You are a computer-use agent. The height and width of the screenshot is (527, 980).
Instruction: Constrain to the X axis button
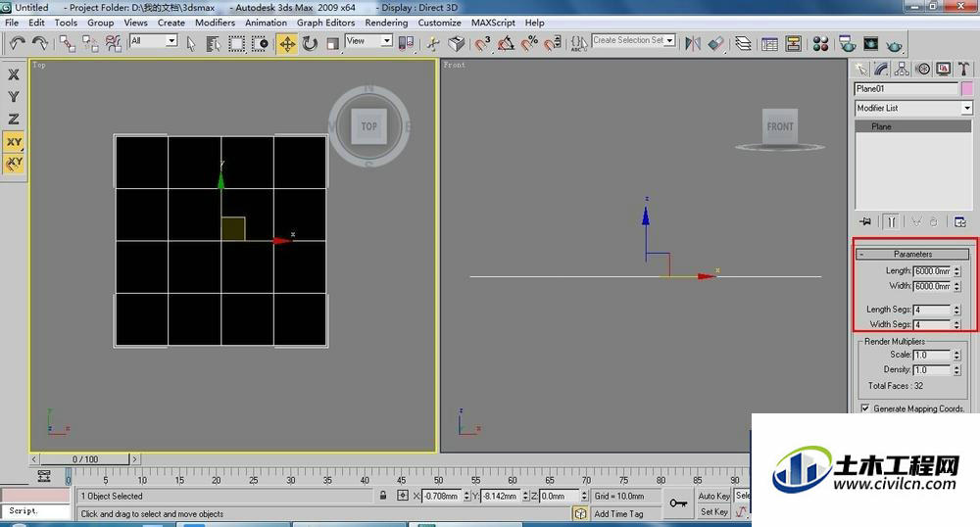13,74
